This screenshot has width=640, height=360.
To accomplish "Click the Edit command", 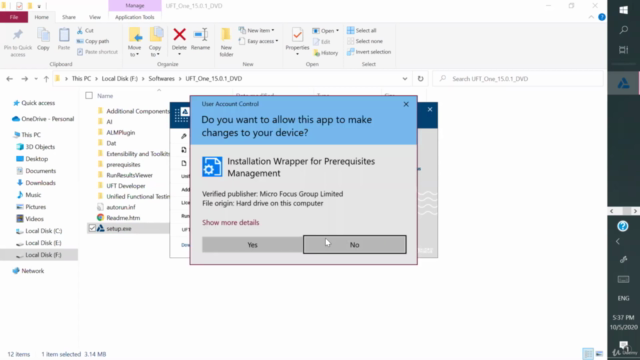I will [x=322, y=42].
